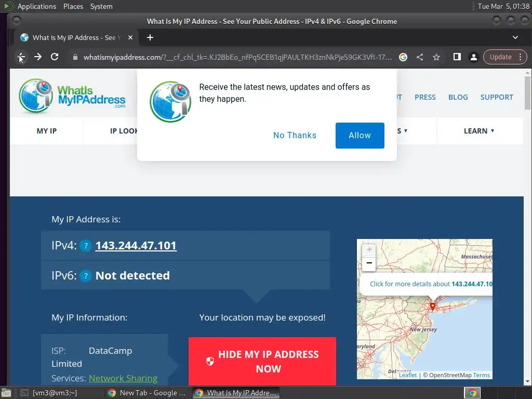The height and width of the screenshot is (399, 532).
Task: Decline notifications with No Thanks
Action: [x=295, y=136]
